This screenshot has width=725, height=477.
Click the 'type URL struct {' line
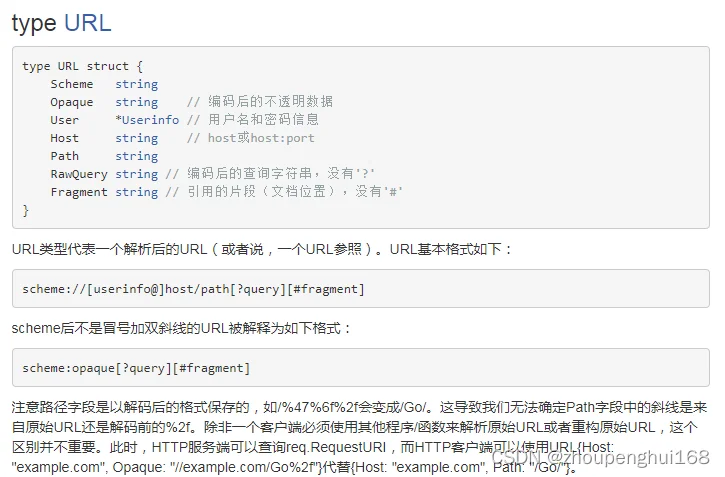(x=82, y=66)
